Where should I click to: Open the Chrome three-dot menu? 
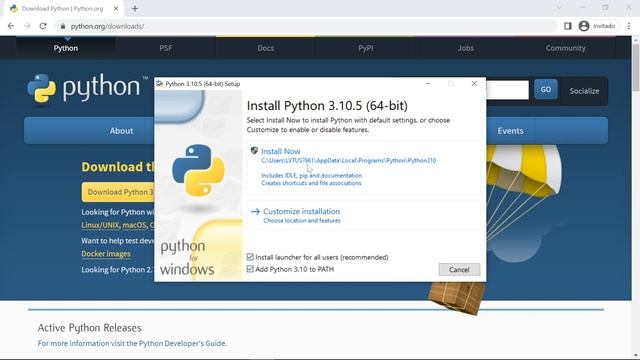coord(629,26)
